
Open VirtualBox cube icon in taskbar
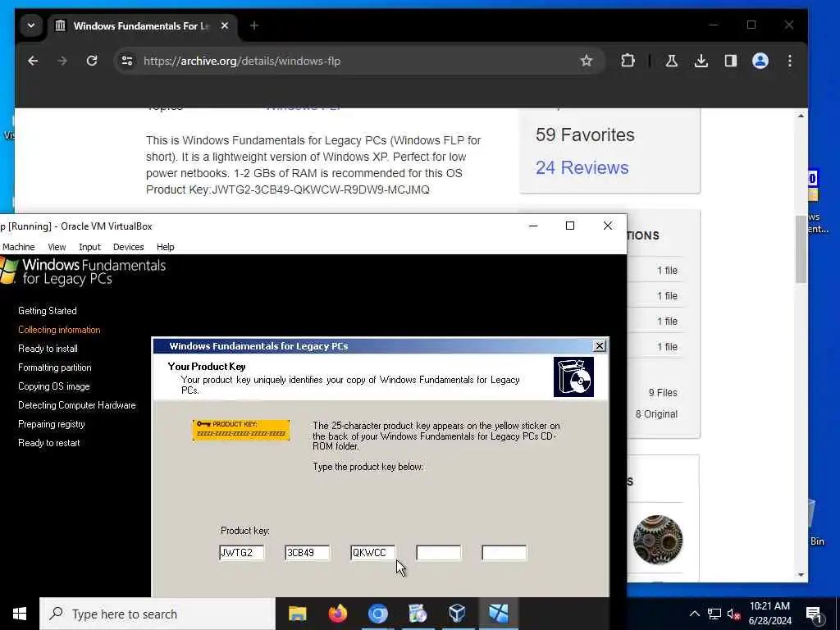tap(458, 614)
